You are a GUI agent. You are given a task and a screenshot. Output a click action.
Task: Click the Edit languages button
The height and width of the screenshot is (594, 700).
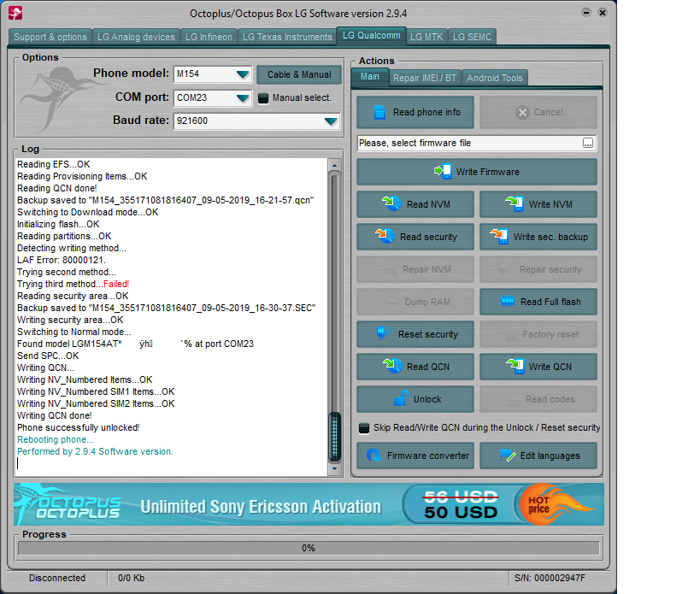[538, 456]
